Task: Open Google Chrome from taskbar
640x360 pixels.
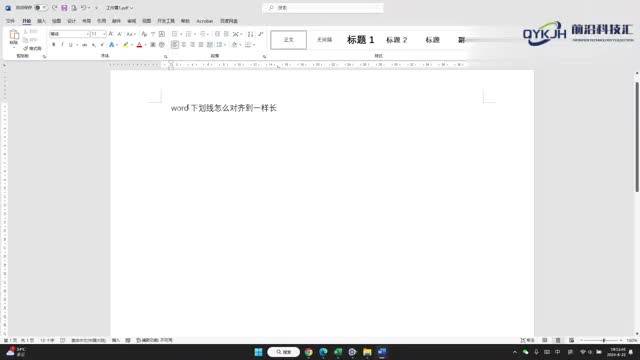Action: pos(309,352)
